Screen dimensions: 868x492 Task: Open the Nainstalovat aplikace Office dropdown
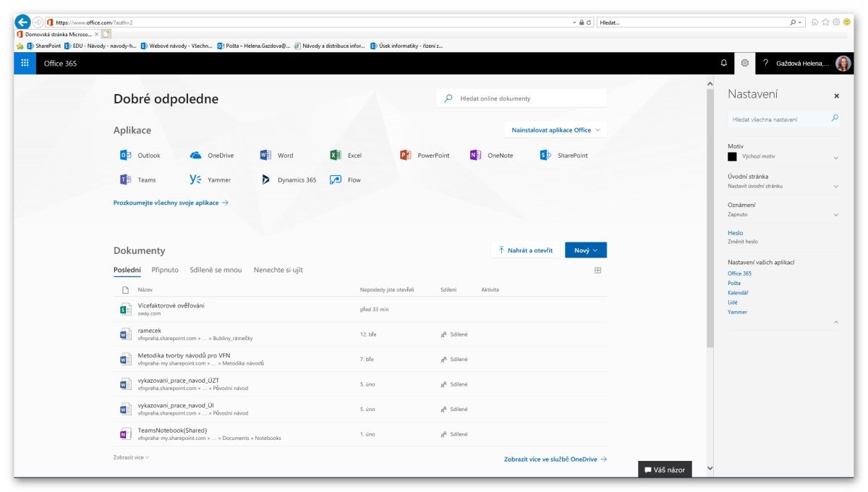pos(556,130)
